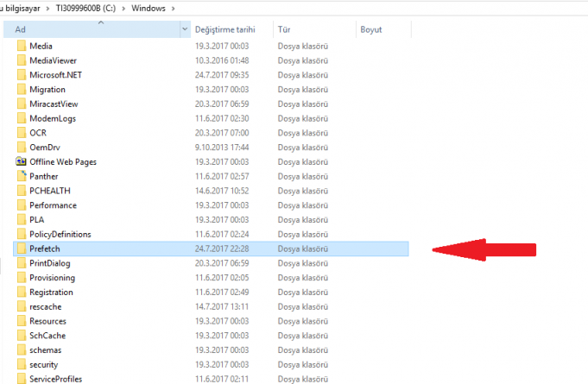Click the PLA folder icon
Screen dimensions: 588x384
pyautogui.click(x=22, y=219)
